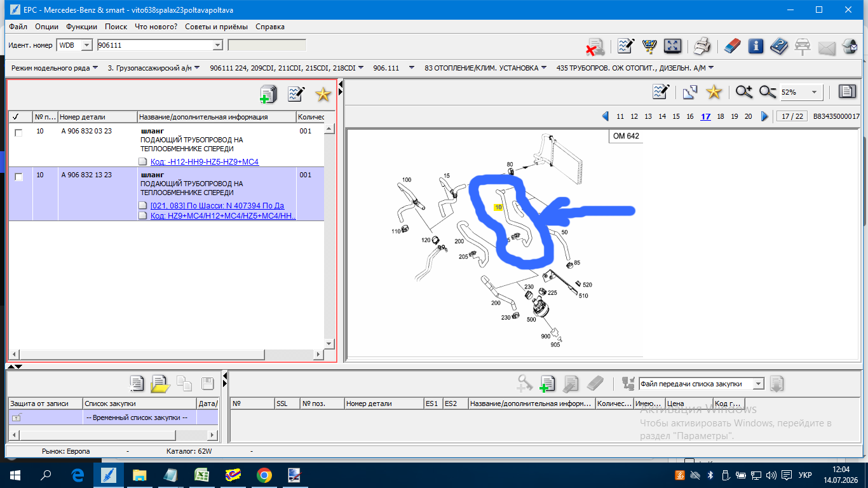Open the Справка menu
The height and width of the screenshot is (488, 868).
tap(270, 27)
